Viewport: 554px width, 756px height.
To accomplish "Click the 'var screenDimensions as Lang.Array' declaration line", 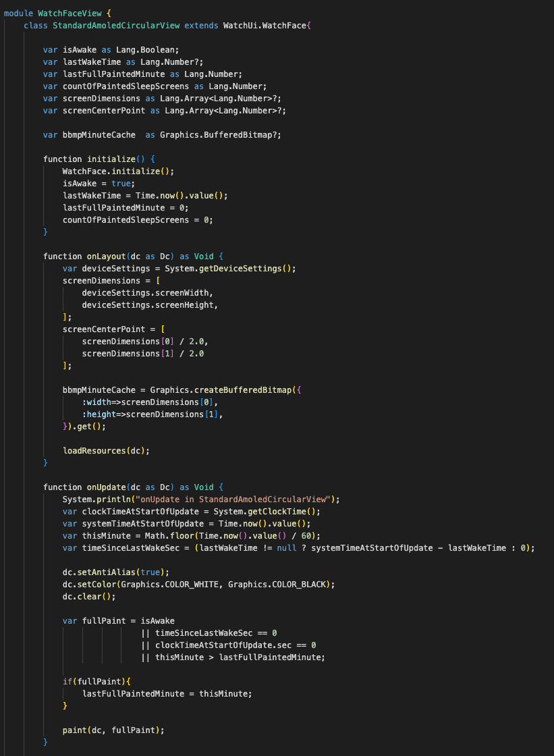I will tap(162, 99).
